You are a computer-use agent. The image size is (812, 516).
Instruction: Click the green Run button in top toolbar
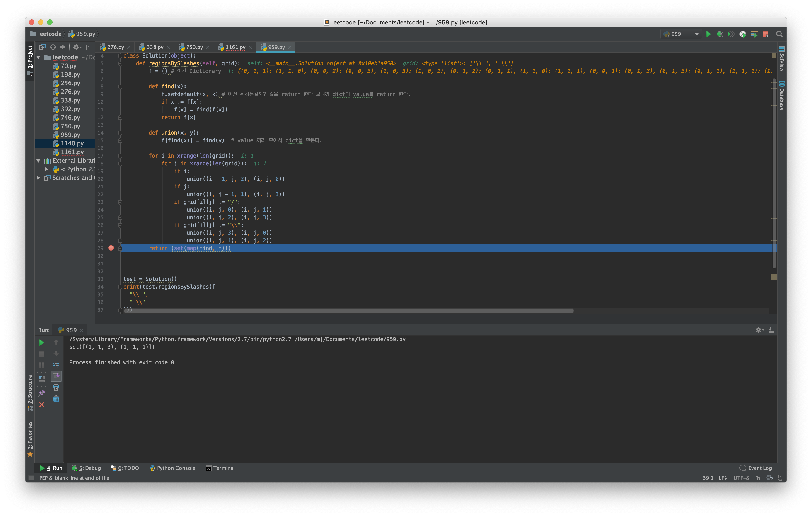(708, 34)
